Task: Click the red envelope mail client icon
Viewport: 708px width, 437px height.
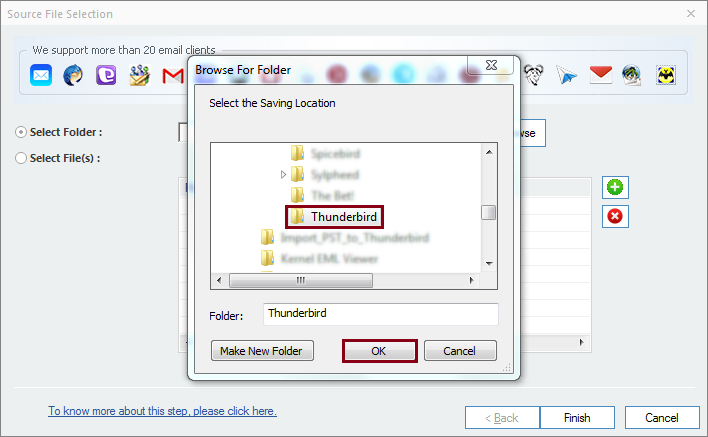Action: point(601,74)
